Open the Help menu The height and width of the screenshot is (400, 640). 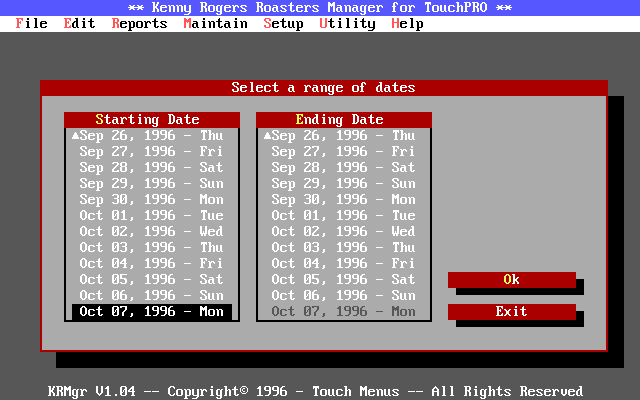click(407, 24)
